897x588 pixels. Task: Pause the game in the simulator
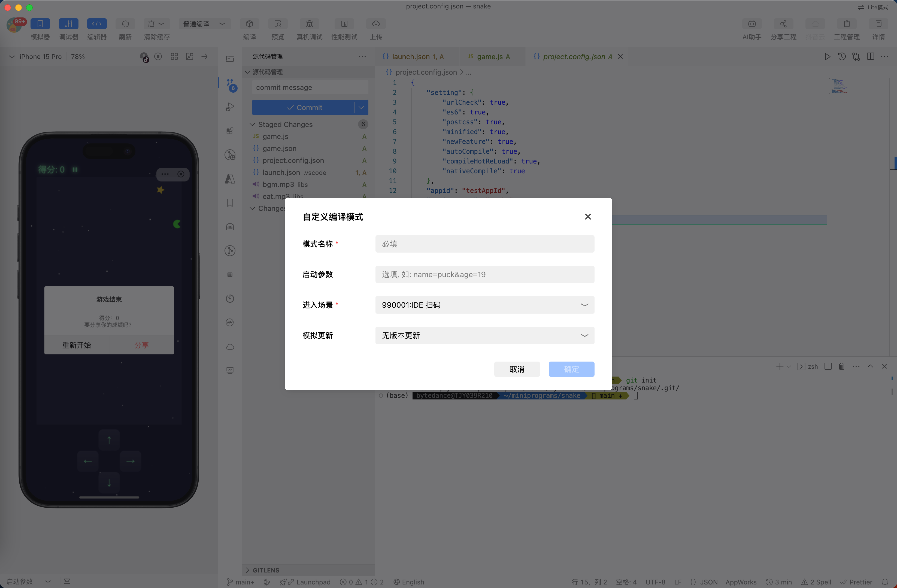pos(75,169)
